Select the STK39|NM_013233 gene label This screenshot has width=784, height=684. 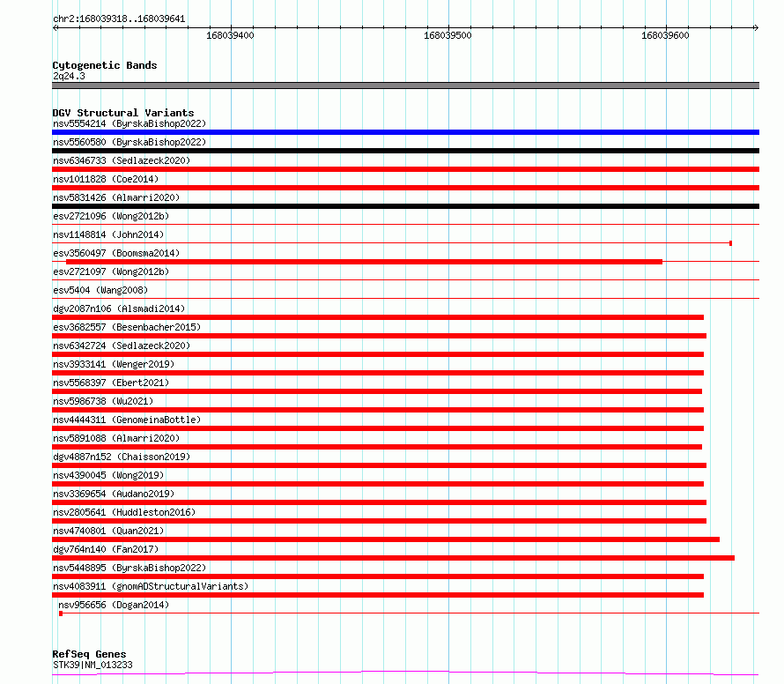click(93, 665)
